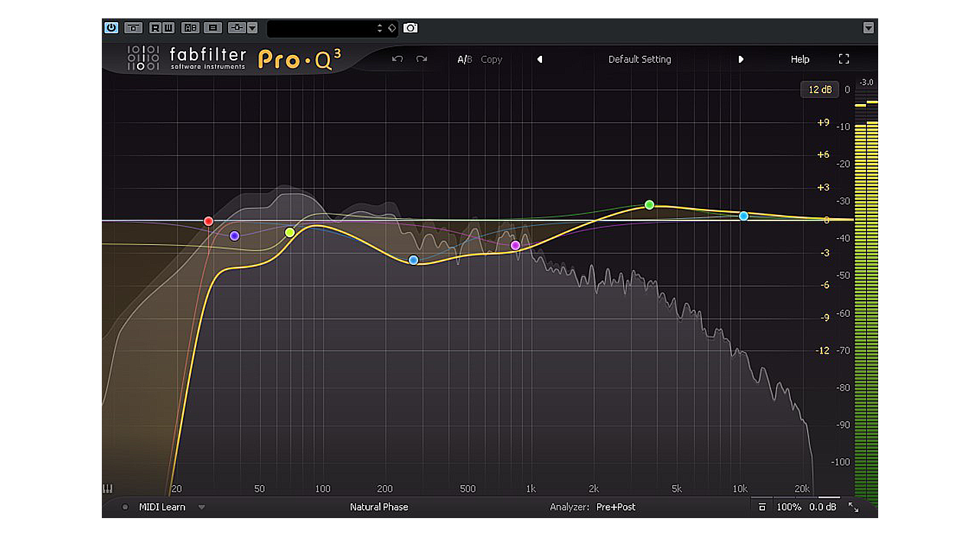Toggle the host A/B compare button
Screen dimensions: 980x551
click(191, 28)
